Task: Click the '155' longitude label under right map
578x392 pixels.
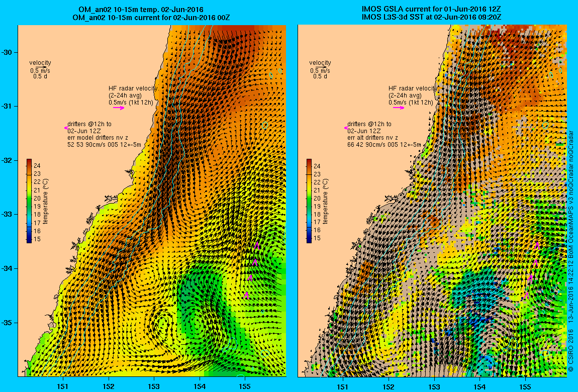Action: tap(525, 386)
